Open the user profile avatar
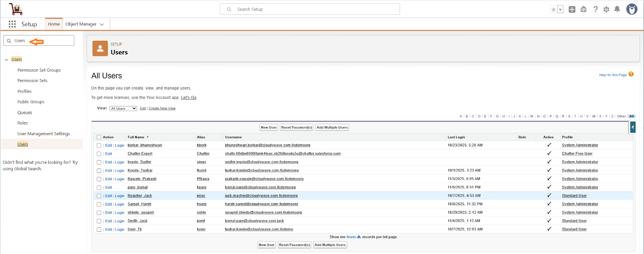The width and height of the screenshot is (644, 254). tap(632, 9)
